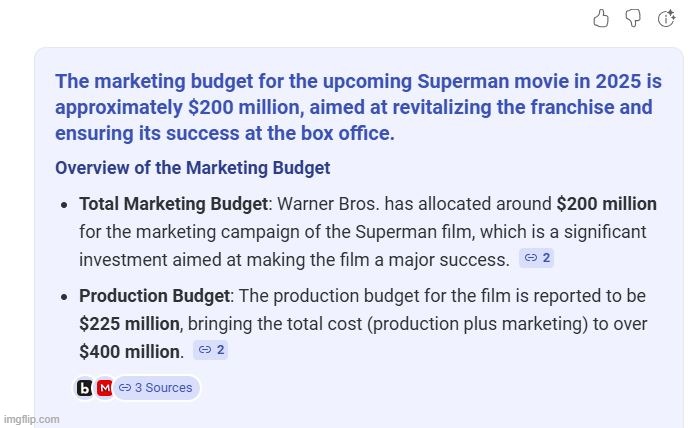The width and height of the screenshot is (699, 428).
Task: Click the bold '$200 million' in first bullet
Action: [x=606, y=204]
